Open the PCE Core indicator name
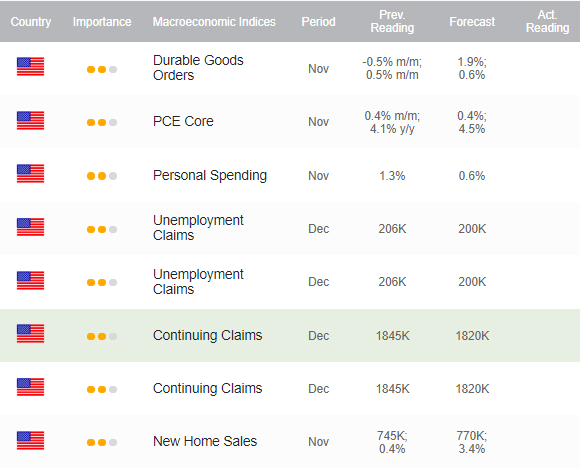Screen dimensions: 580x468 [x=183, y=121]
